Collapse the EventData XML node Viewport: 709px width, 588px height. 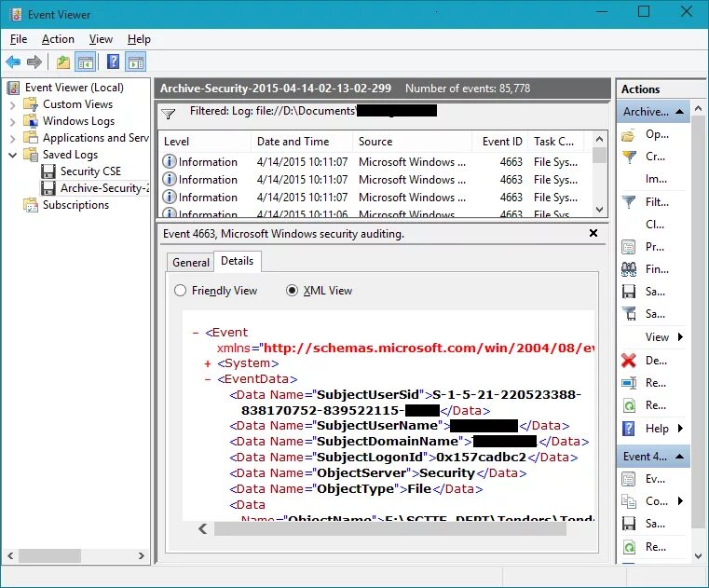208,379
